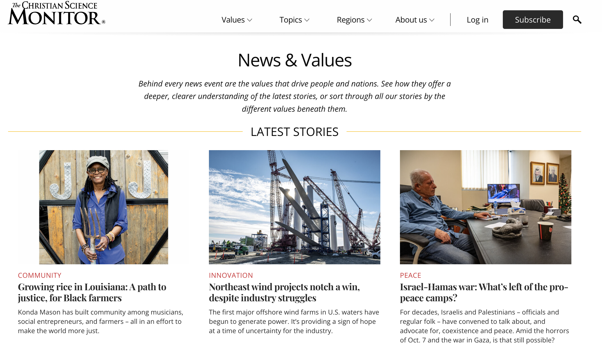Expand the About us dropdown chevron

[x=432, y=20]
